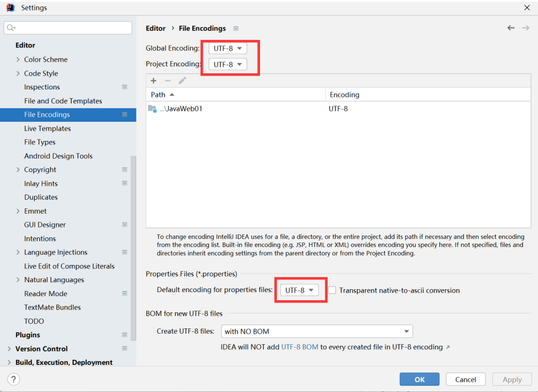Select the JavaWeb01 path row

point(338,109)
